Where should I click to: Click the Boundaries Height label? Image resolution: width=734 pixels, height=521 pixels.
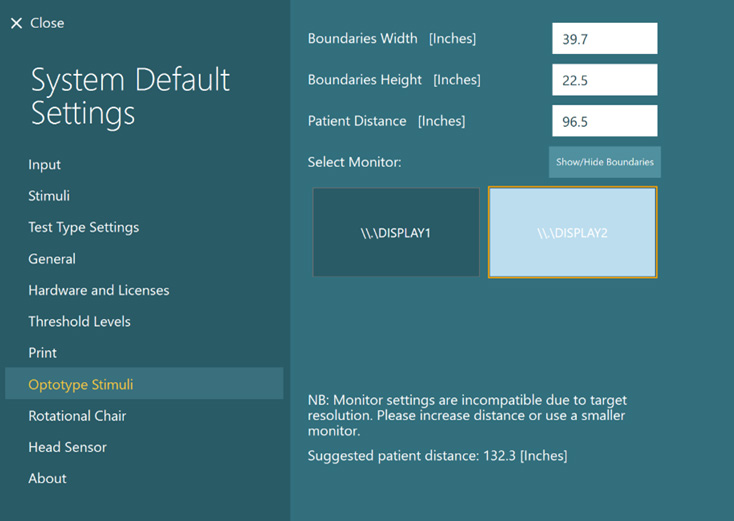(x=394, y=80)
